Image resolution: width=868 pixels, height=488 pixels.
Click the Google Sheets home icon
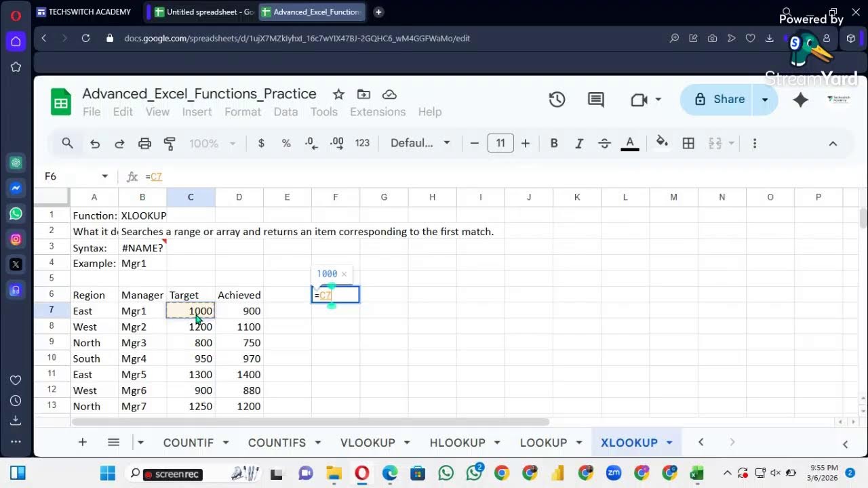(61, 102)
